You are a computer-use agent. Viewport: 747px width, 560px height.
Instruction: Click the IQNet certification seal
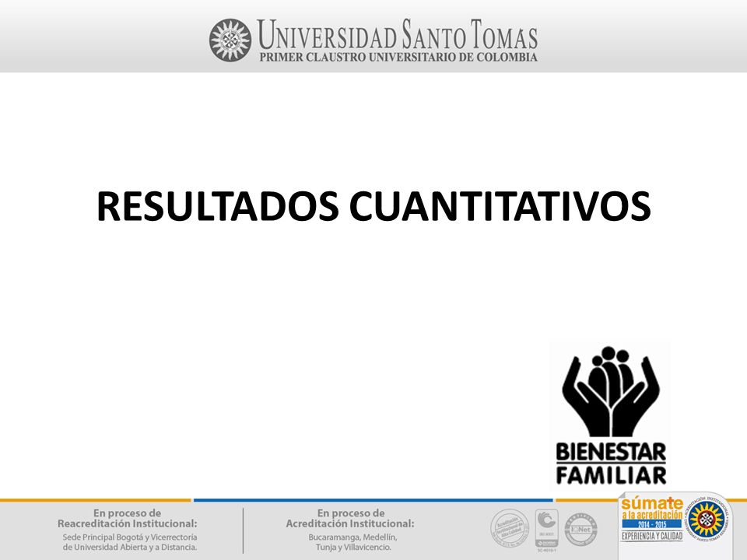580,529
